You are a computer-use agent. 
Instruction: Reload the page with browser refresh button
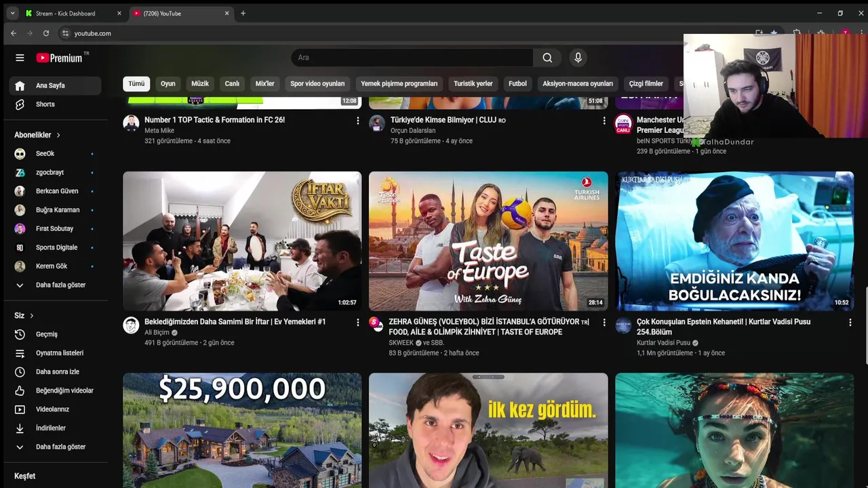click(x=46, y=33)
